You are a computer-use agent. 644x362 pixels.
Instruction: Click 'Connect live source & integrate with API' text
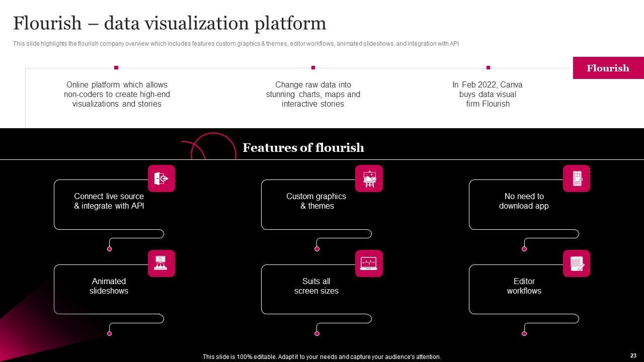(109, 201)
